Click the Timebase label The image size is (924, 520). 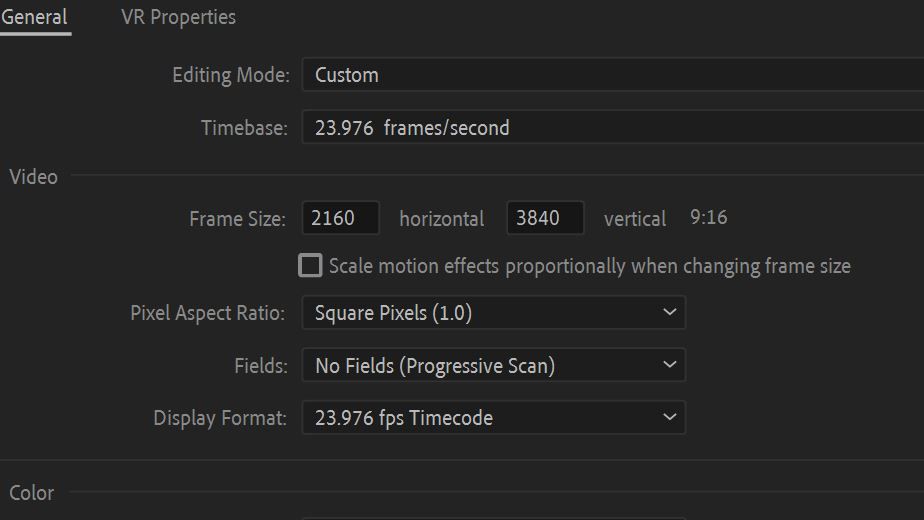(x=244, y=128)
